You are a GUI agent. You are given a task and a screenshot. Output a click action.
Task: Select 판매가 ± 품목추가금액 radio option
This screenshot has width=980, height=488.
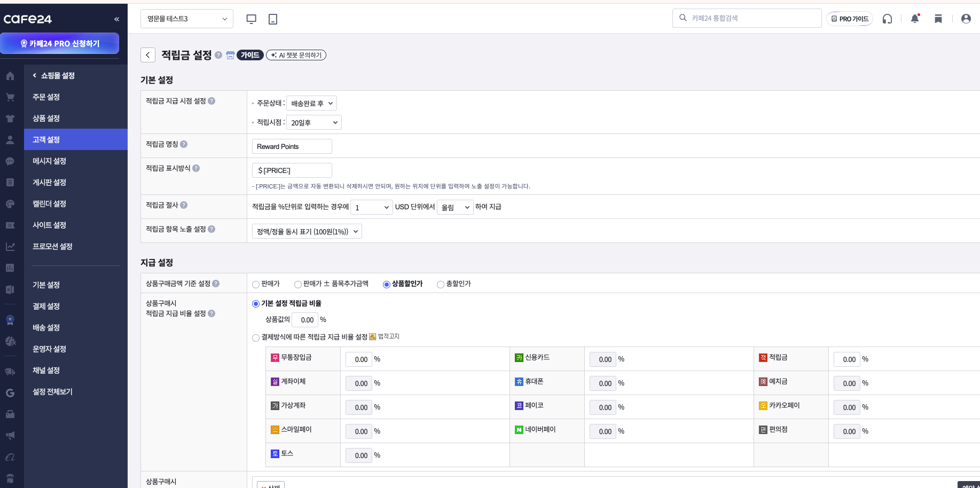coord(298,285)
